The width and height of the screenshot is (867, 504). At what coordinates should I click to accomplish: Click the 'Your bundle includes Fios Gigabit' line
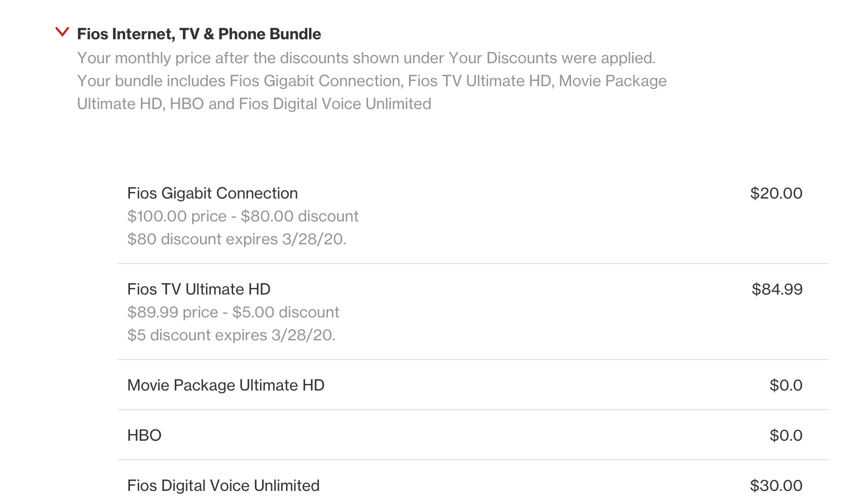pos(371,81)
